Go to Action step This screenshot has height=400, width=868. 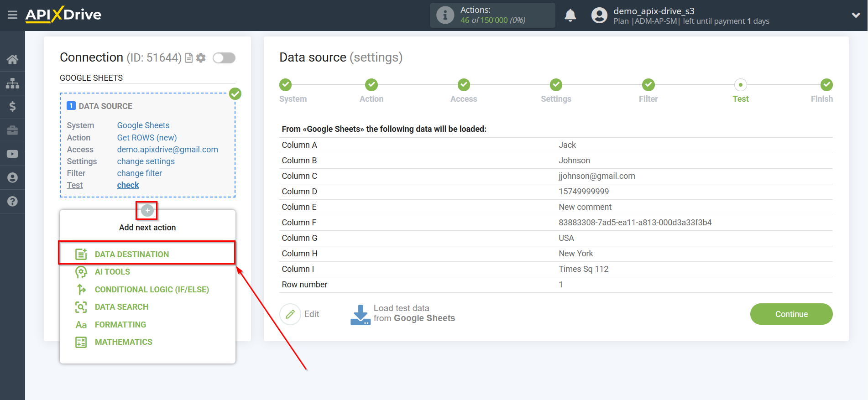[371, 85]
